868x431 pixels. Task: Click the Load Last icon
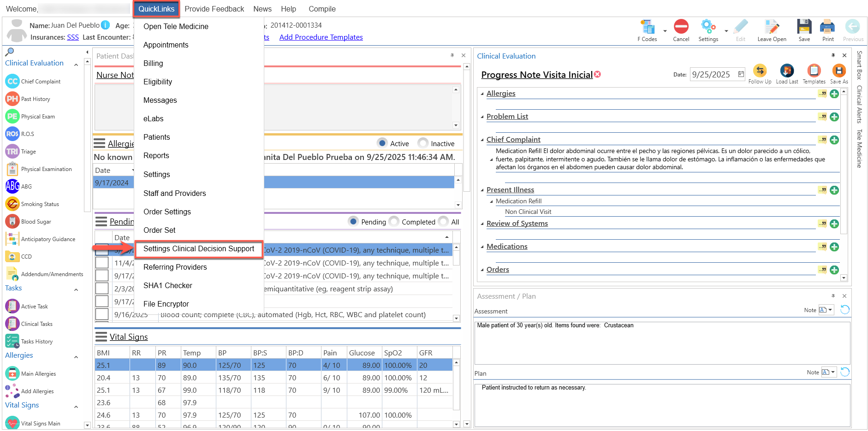coord(787,71)
